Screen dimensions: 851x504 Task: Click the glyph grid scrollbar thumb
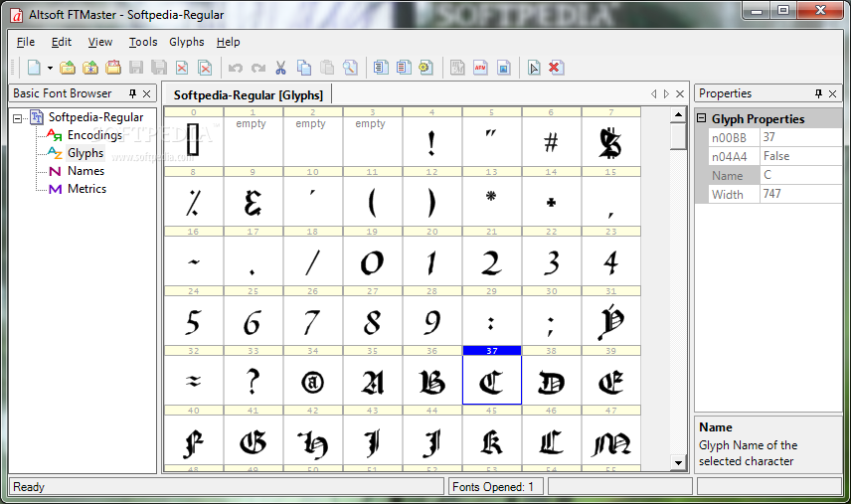pyautogui.click(x=678, y=136)
